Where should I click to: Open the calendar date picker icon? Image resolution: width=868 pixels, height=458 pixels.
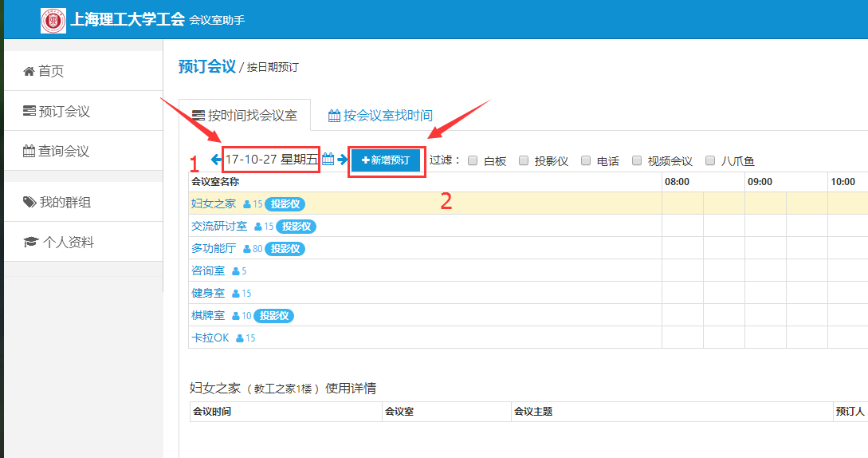coord(328,160)
